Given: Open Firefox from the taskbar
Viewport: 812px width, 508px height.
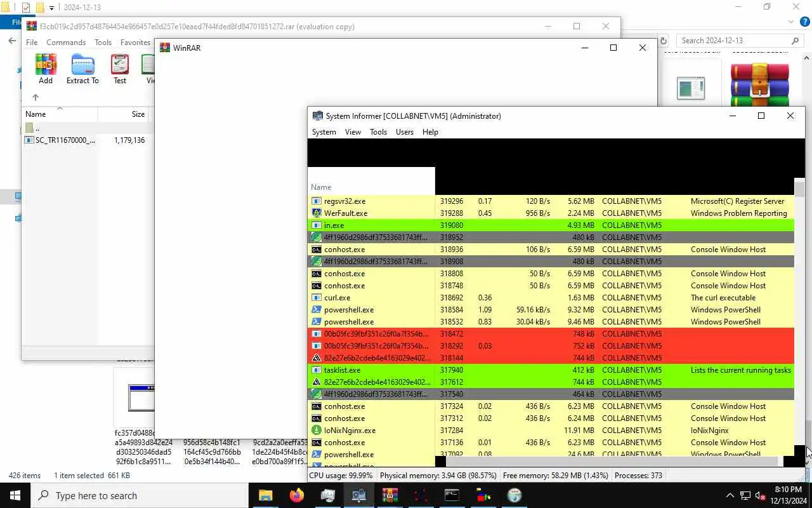Looking at the screenshot, I should (x=296, y=495).
